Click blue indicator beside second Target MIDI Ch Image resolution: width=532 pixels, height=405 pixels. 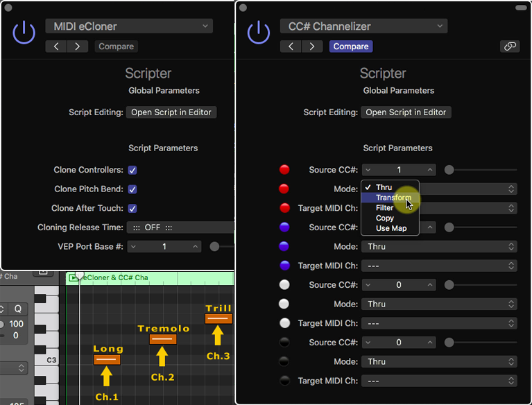284,265
